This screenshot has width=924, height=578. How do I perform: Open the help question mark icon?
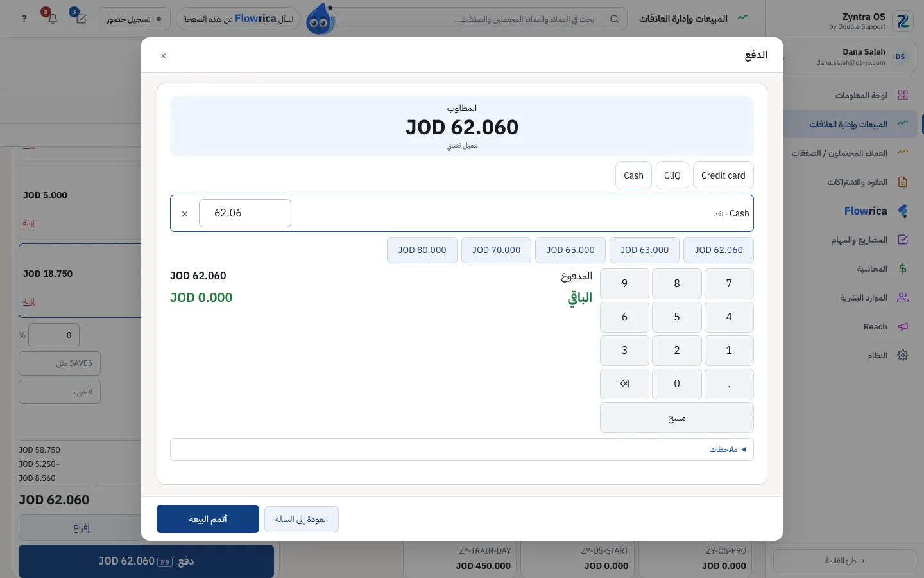point(24,19)
